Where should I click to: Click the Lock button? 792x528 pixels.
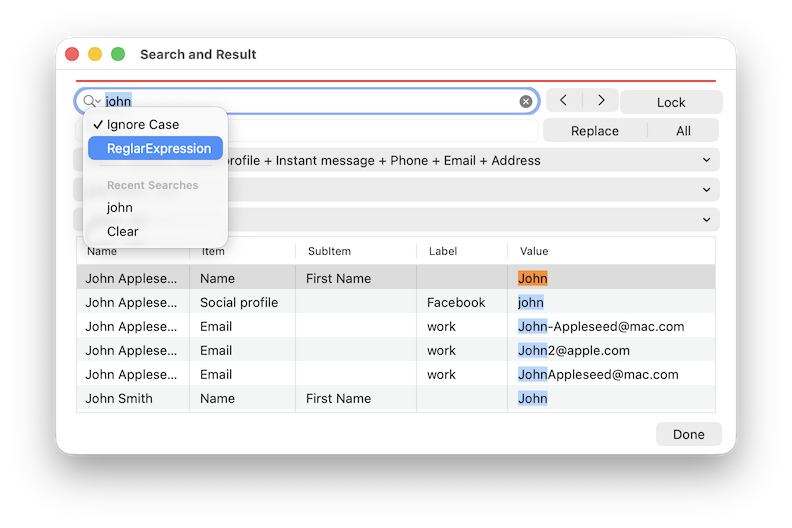coord(671,102)
